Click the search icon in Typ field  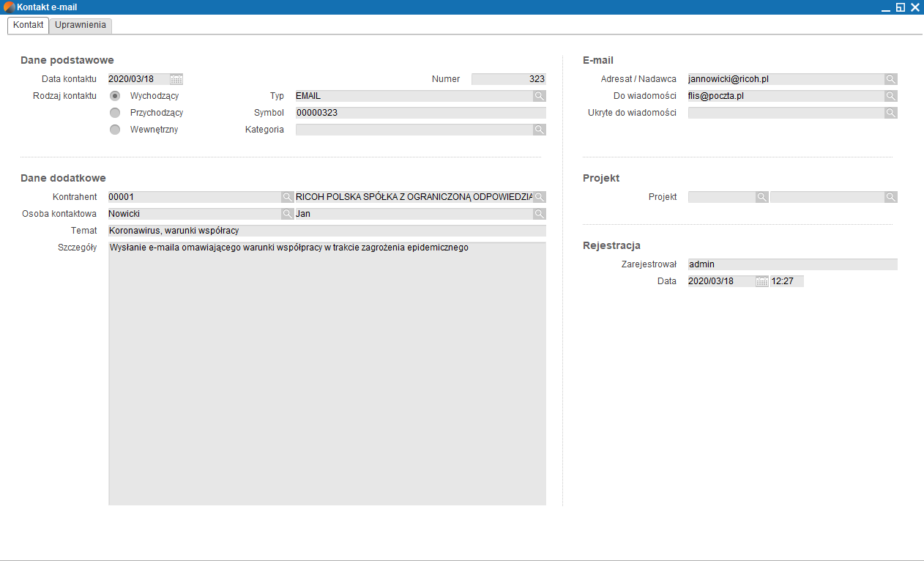(x=539, y=96)
